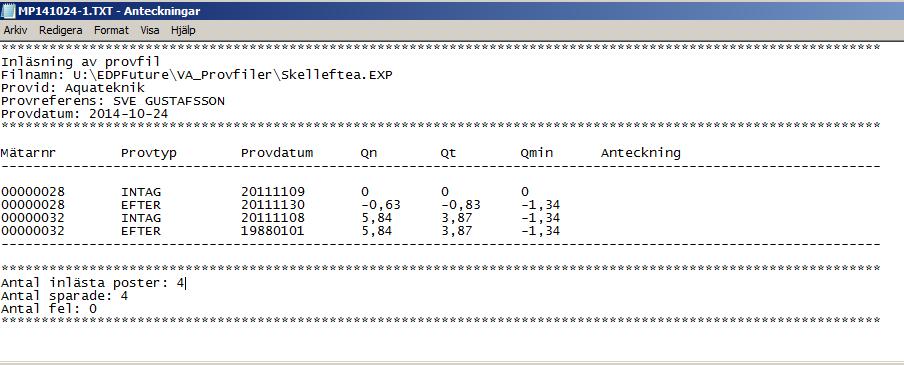Click INTAG in the 20111108 row
This screenshot has width=904, height=365.
tap(141, 219)
